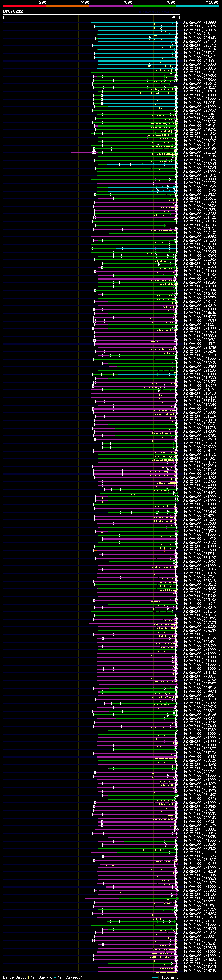Click the =100char. scale legend
Screen dimensions: 222x980
[x=165, y=977]
